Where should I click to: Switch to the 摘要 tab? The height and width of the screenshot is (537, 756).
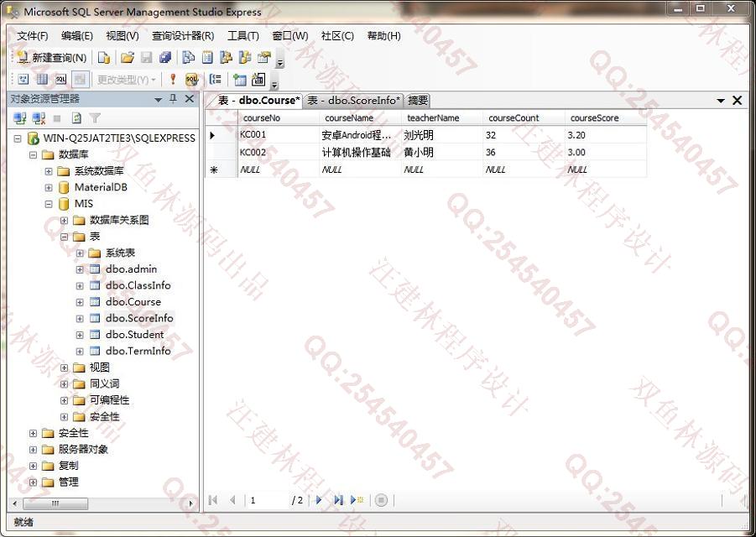(x=418, y=100)
